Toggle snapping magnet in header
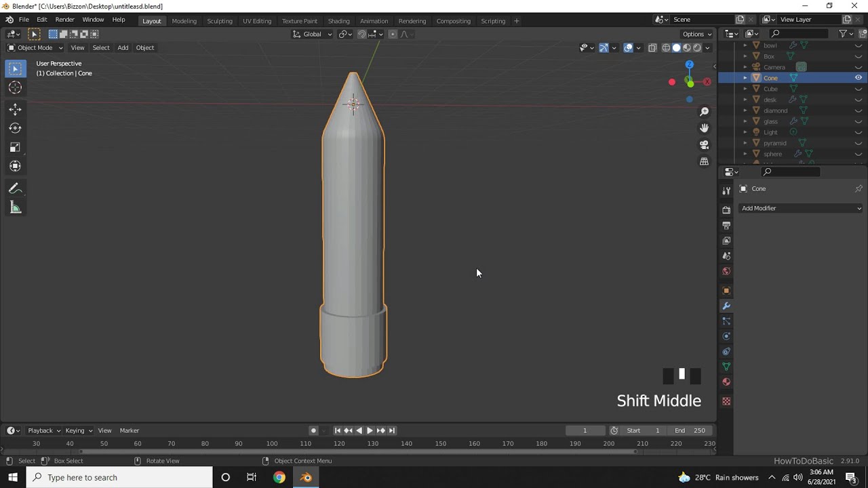This screenshot has height=488, width=868. click(361, 34)
